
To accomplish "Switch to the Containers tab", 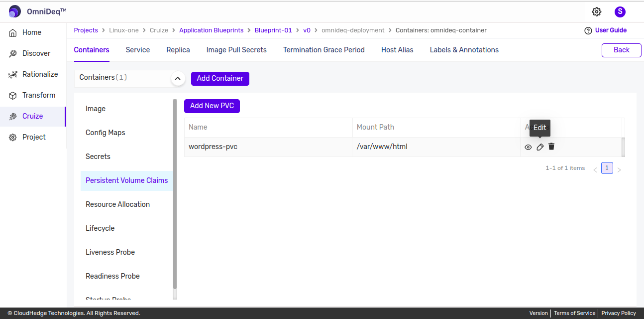I will pos(92,50).
